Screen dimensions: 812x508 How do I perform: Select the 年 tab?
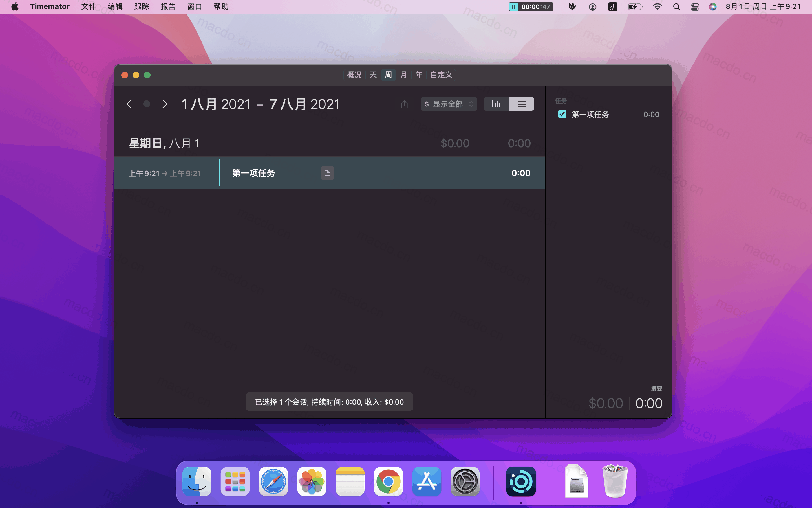coord(419,75)
